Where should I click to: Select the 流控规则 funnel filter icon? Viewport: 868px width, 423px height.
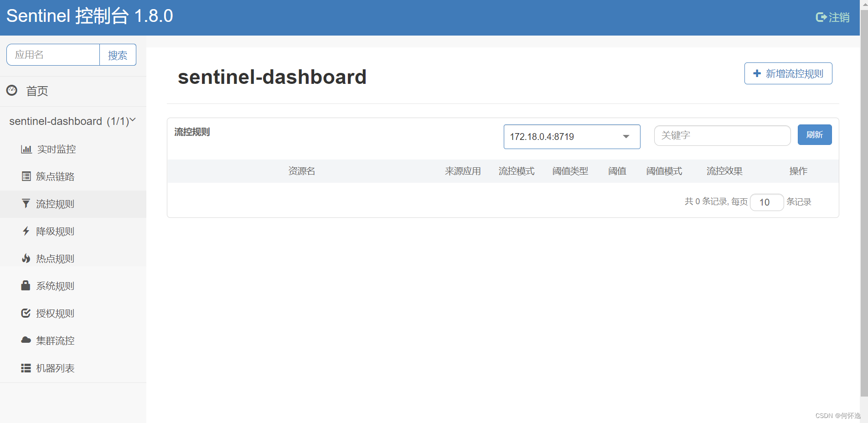26,203
